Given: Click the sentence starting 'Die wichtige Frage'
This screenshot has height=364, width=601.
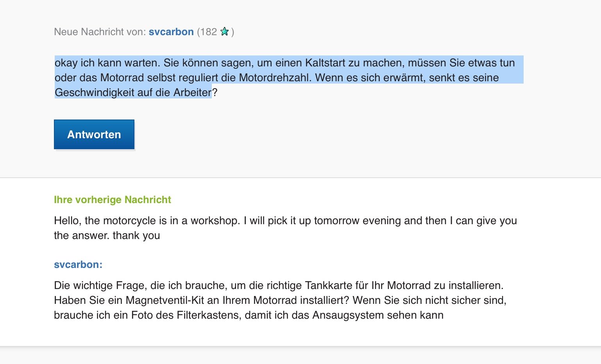Looking at the screenshot, I should (x=279, y=285).
